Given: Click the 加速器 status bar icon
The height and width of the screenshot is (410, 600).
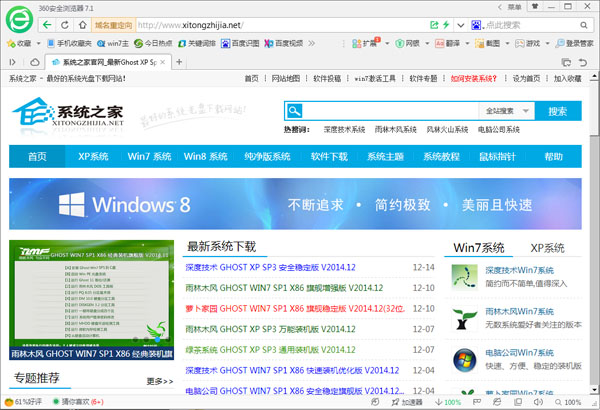Looking at the screenshot, I should tap(407, 402).
